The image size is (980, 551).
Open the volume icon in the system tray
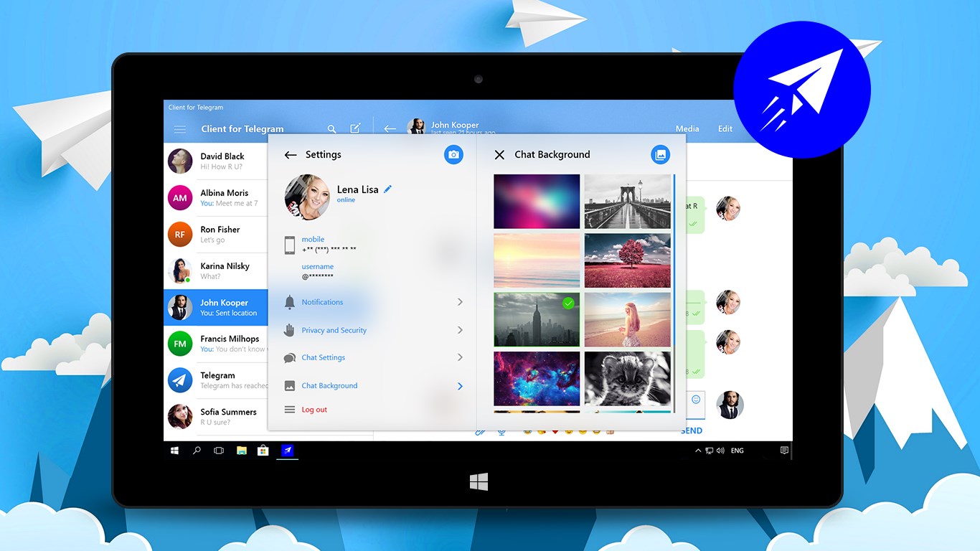click(x=720, y=451)
